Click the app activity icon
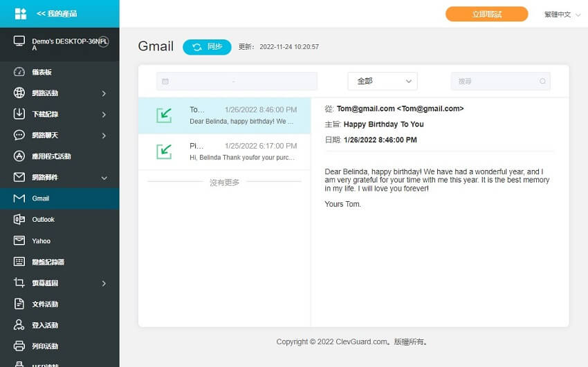The width and height of the screenshot is (588, 367). tap(19, 156)
